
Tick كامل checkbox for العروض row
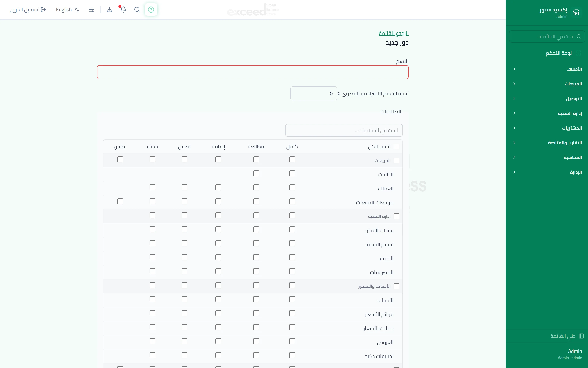(292, 341)
